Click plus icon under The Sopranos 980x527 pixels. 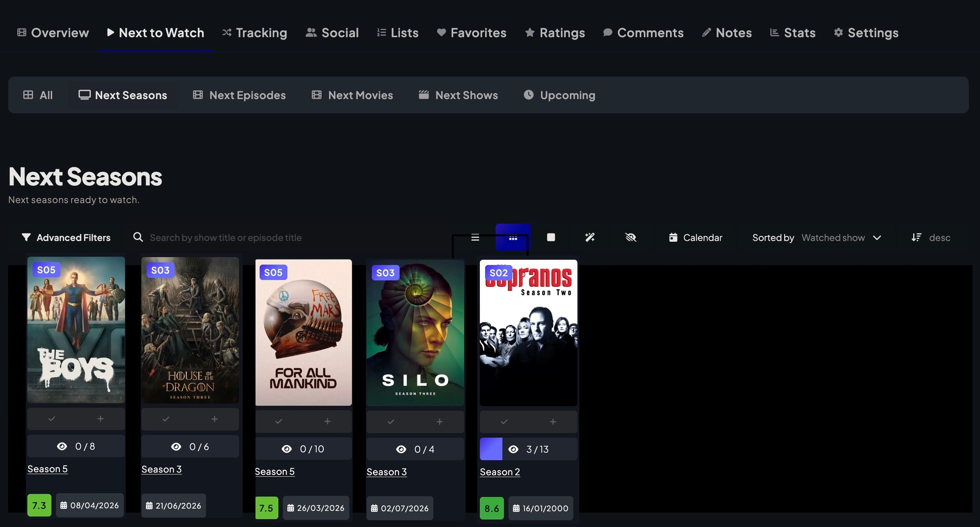[553, 422]
